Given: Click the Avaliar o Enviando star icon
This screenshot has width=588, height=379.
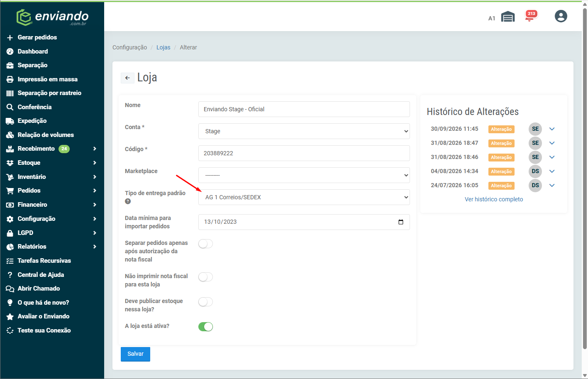Looking at the screenshot, I should click(10, 316).
